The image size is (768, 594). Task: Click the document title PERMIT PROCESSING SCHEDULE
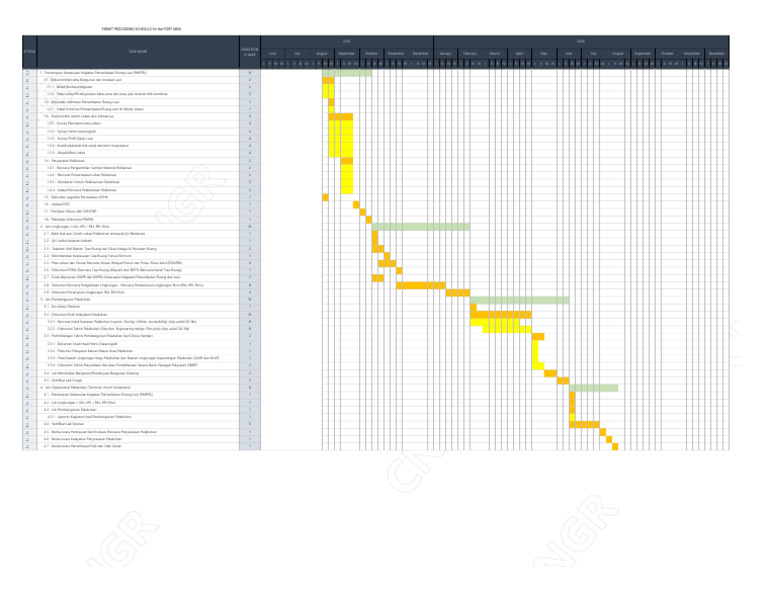(x=142, y=29)
